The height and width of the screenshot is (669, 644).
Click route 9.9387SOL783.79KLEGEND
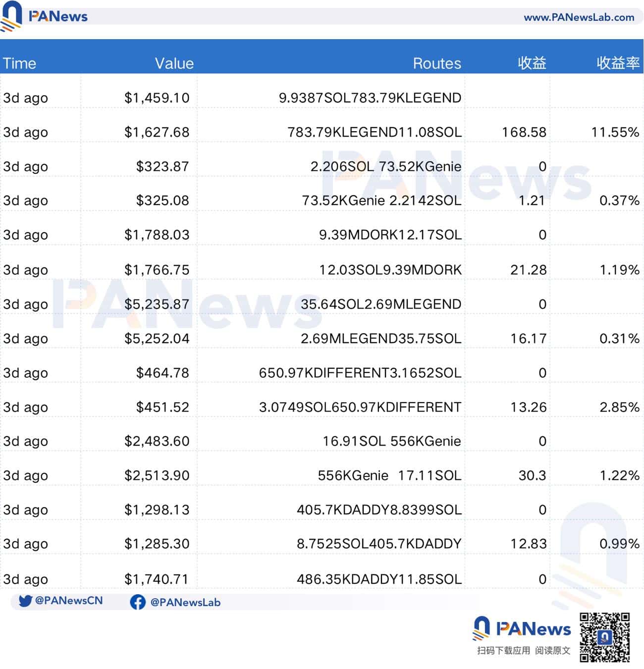[370, 98]
